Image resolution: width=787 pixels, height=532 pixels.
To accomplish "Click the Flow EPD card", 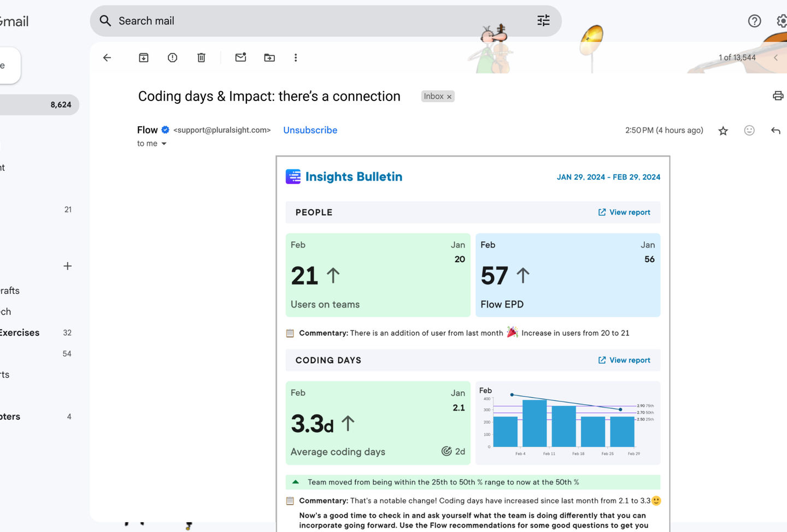I will tap(568, 275).
